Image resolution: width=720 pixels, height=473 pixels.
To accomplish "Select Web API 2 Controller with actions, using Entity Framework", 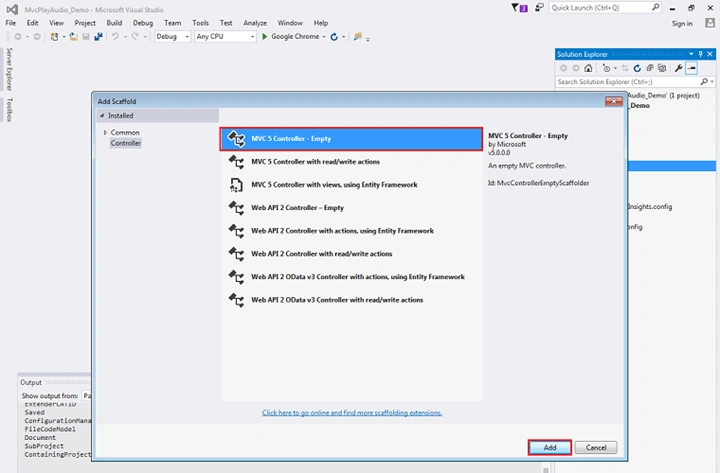I will coord(351,231).
